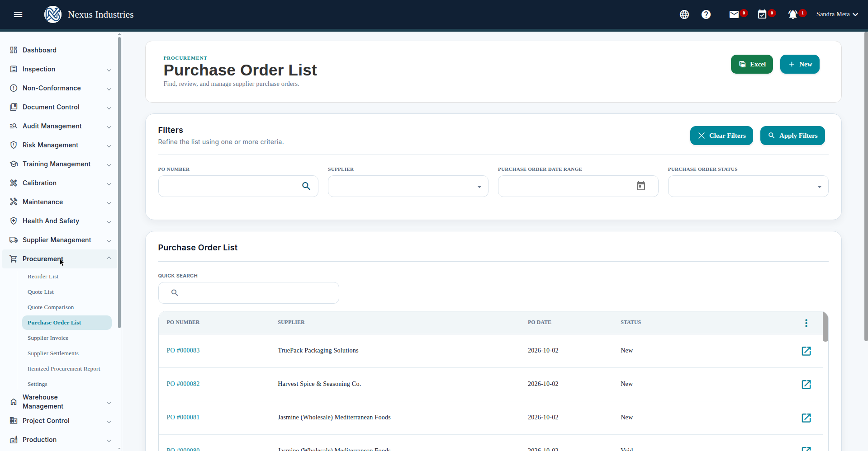Image resolution: width=868 pixels, height=451 pixels.
Task: Open the date range calendar picker icon
Action: [x=641, y=186]
